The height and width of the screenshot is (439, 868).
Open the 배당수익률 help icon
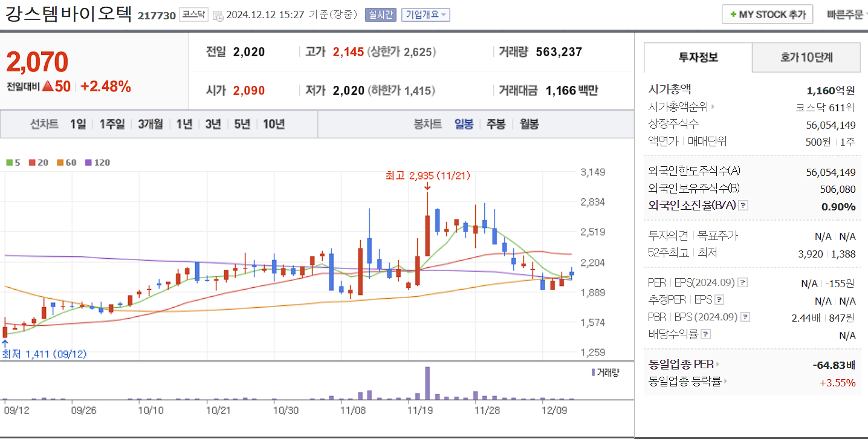pyautogui.click(x=705, y=334)
